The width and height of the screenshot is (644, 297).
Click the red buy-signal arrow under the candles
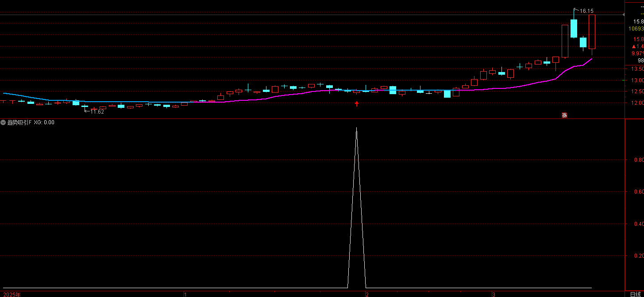pyautogui.click(x=357, y=104)
